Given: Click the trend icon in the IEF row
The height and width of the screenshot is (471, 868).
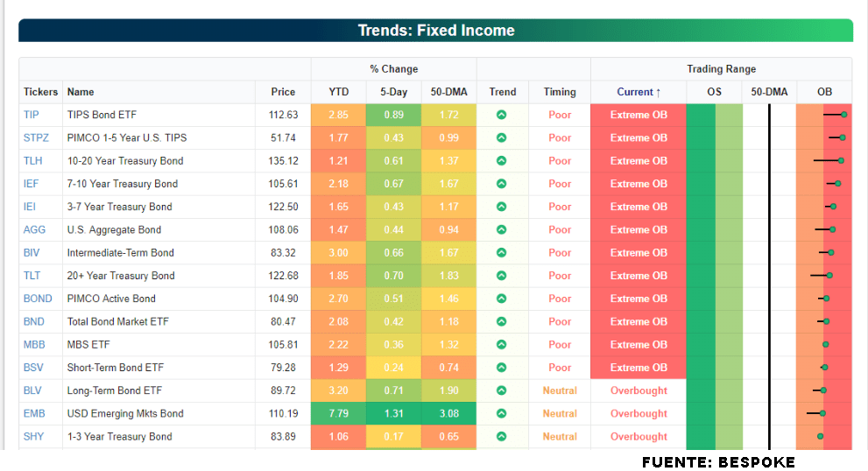Looking at the screenshot, I should click(502, 184).
